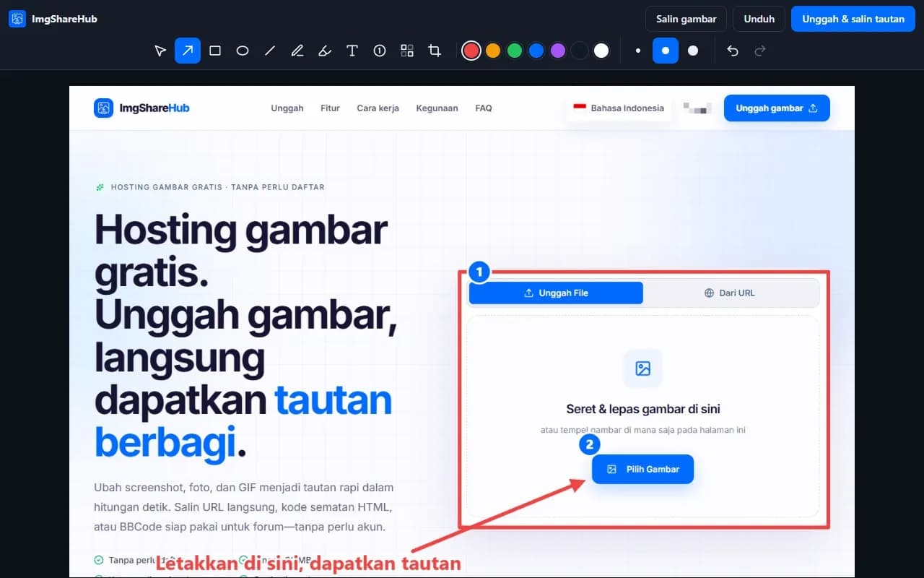
Task: Open the Kegunaan nav item
Action: [437, 108]
